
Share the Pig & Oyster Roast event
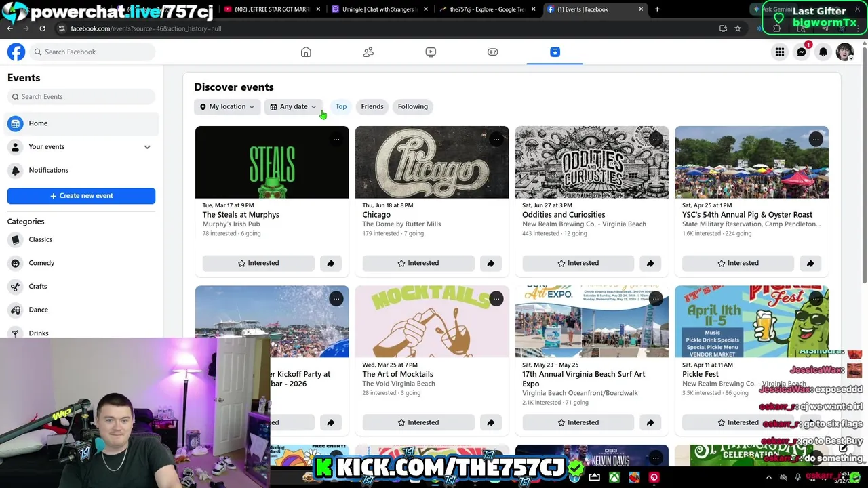(810, 263)
